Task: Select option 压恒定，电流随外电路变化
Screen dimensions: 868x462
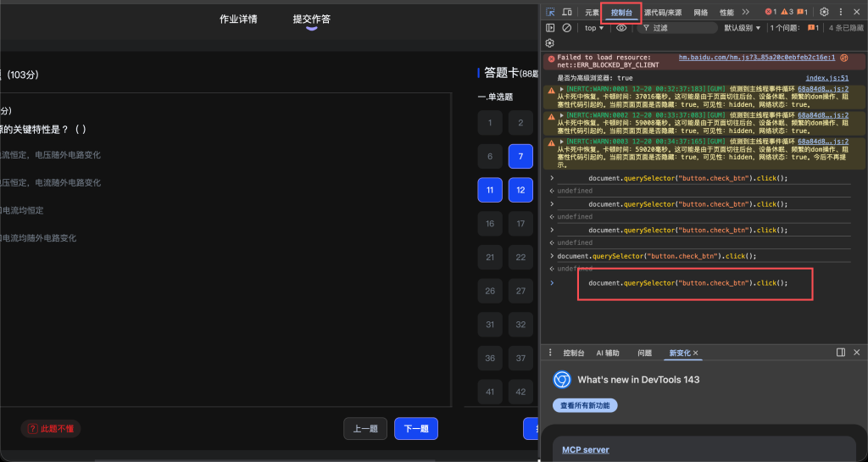Action: pos(51,182)
